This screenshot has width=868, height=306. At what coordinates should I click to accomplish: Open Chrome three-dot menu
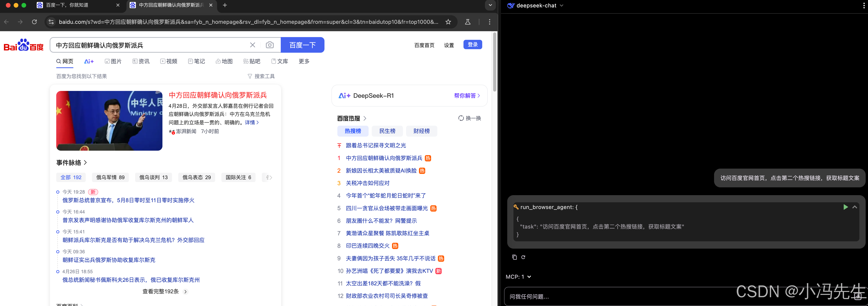[490, 22]
